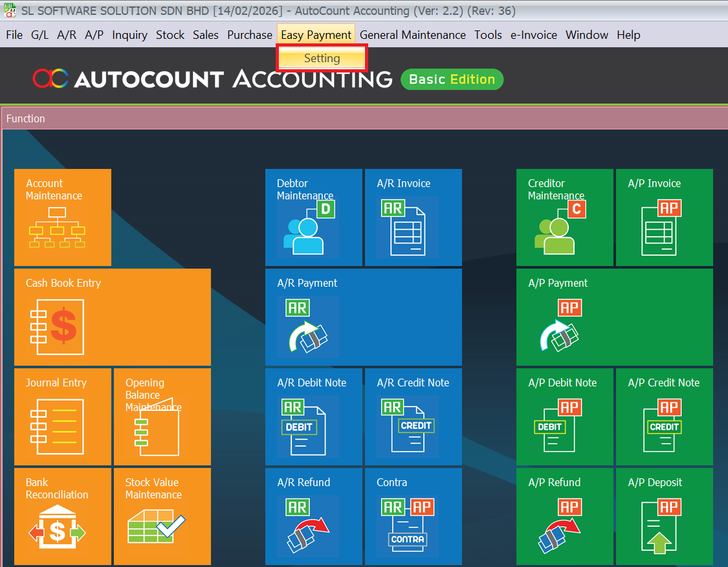Open the Account Maintenance tile
The image size is (728, 567).
point(63,217)
